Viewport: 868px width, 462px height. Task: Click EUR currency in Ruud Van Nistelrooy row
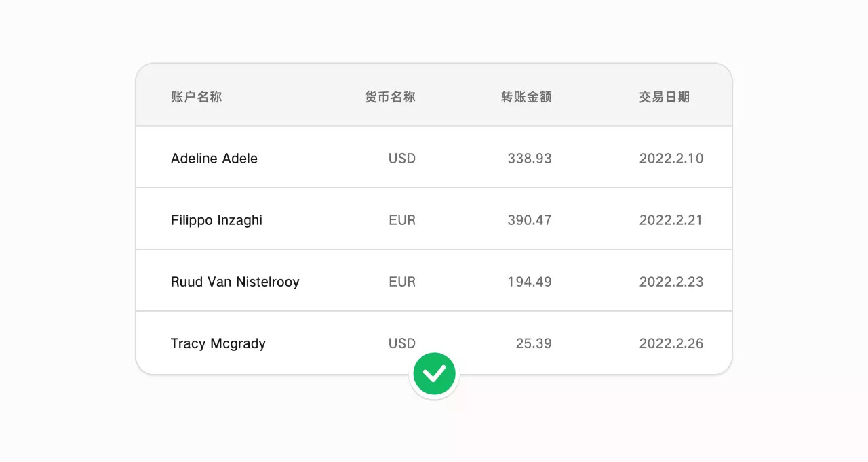(x=401, y=282)
